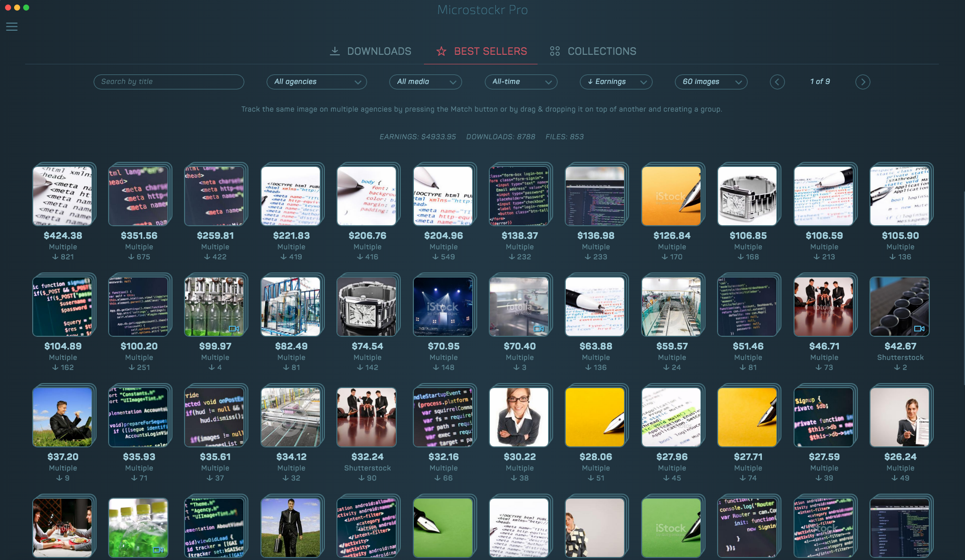Open the Earnings sort dropdown
The width and height of the screenshot is (965, 560).
[616, 81]
